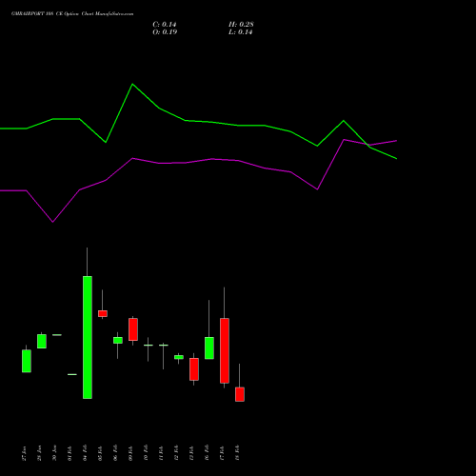Click the red candle for 13 Feb
This screenshot has width=476, height=476.
pyautogui.click(x=194, y=369)
